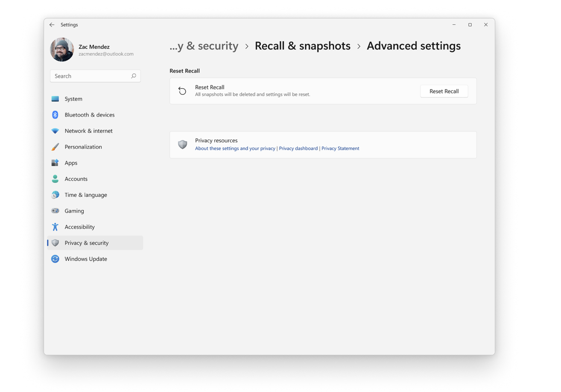Click the Bluetooth & devices icon
561x392 pixels.
[55, 115]
